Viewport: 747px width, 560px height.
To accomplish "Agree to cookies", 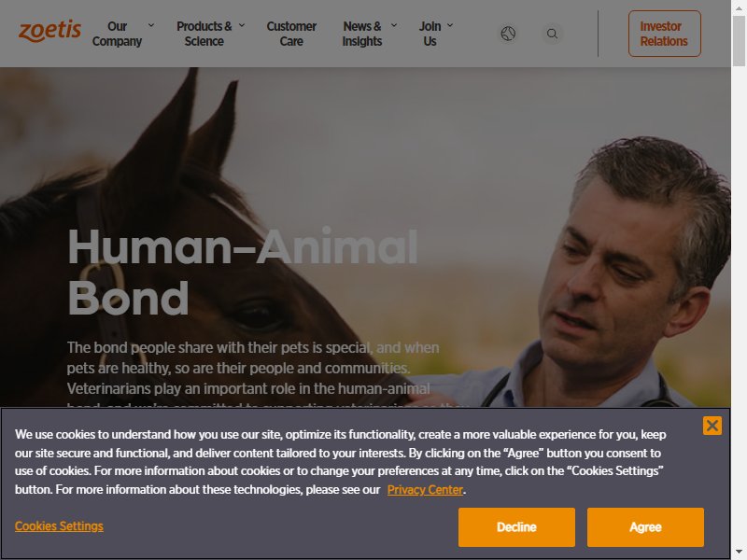I will pos(645,527).
